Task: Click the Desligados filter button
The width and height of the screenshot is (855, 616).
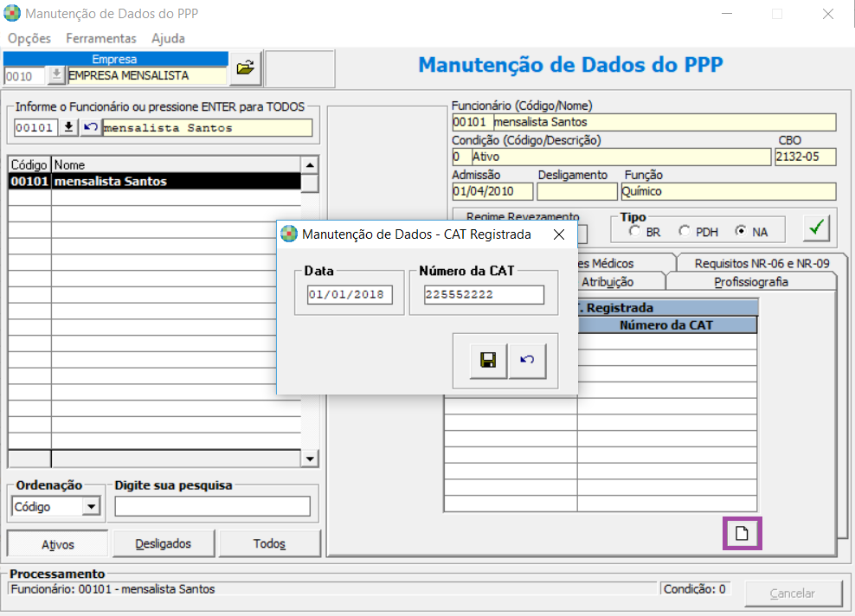Action: point(163,543)
